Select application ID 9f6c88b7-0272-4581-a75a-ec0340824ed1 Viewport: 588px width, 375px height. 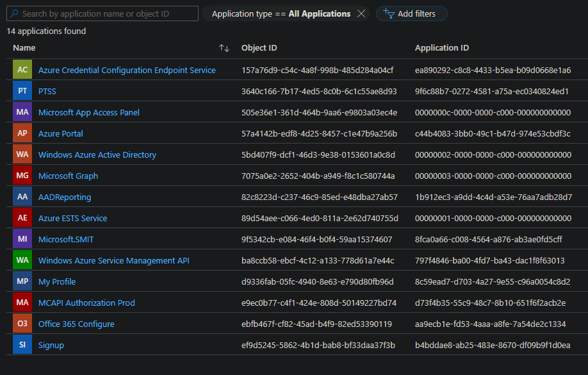pyautogui.click(x=492, y=91)
